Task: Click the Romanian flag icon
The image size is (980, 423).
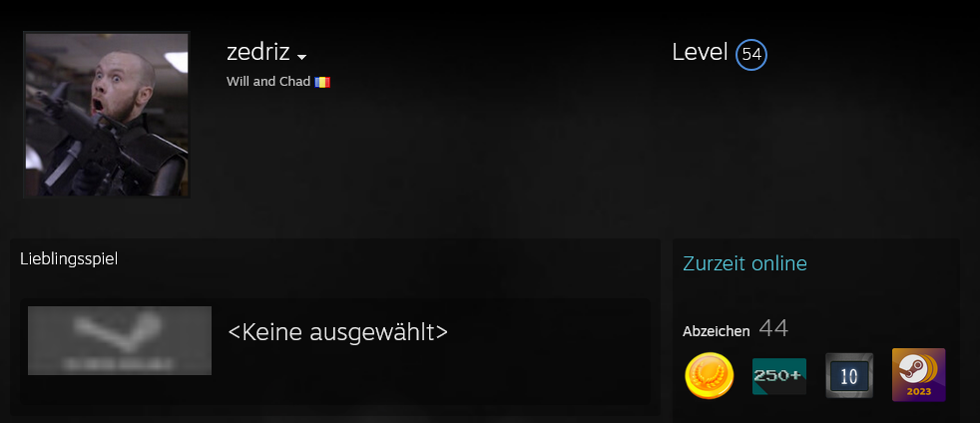Action: [322, 82]
